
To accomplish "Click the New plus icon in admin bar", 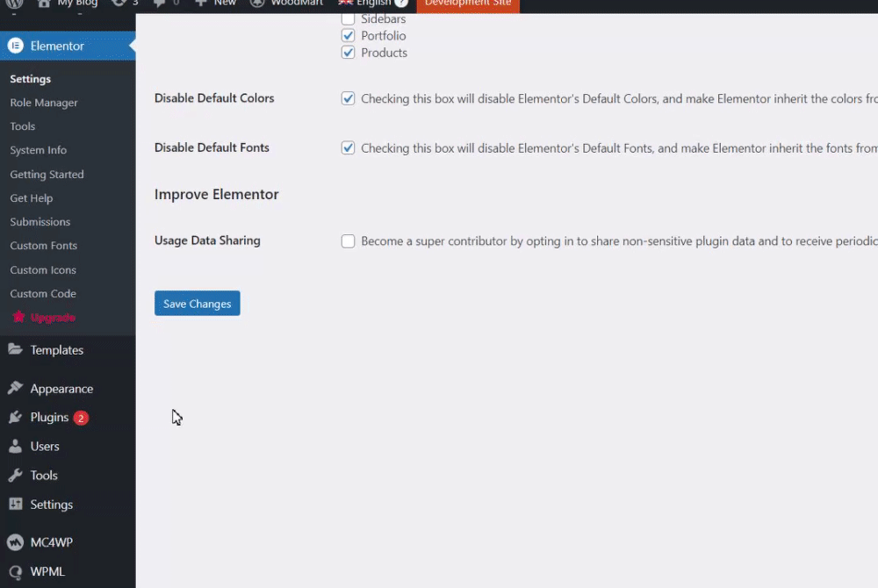I will (200, 4).
